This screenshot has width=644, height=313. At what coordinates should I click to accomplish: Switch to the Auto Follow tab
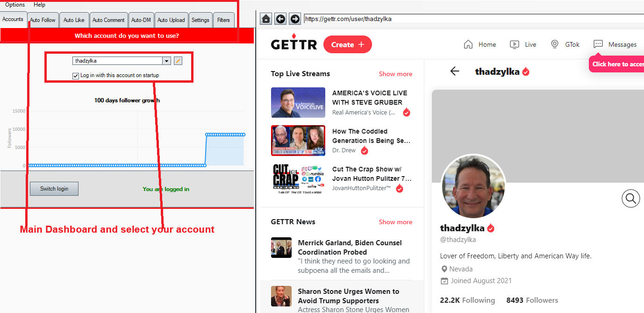[43, 20]
